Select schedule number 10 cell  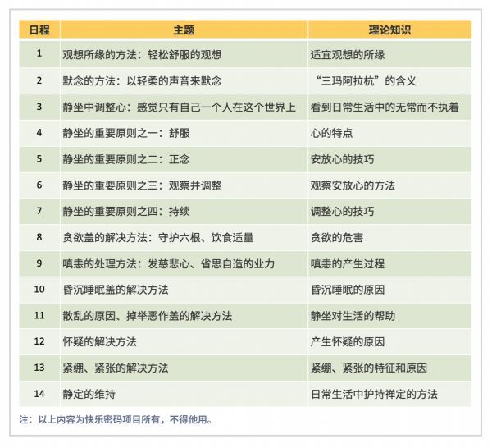coord(39,290)
